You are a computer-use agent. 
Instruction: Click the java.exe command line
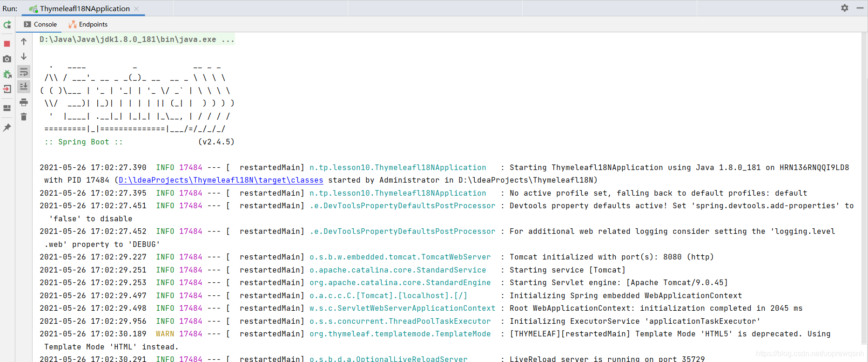137,40
